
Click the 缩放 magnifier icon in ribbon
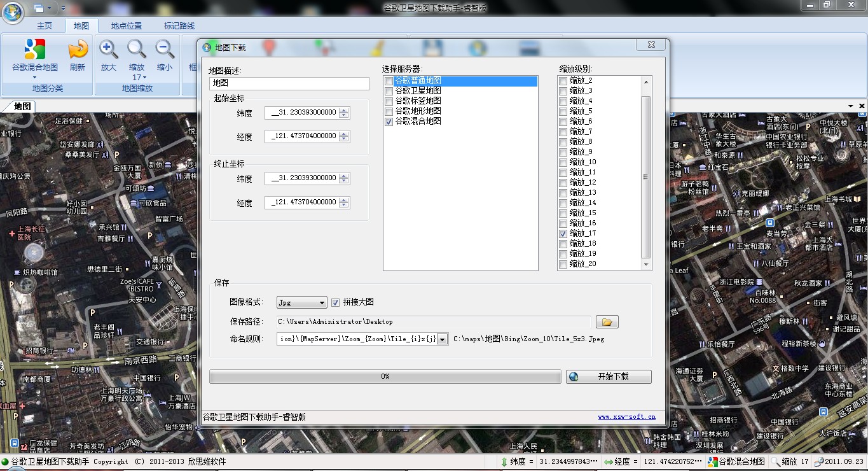[x=137, y=49]
